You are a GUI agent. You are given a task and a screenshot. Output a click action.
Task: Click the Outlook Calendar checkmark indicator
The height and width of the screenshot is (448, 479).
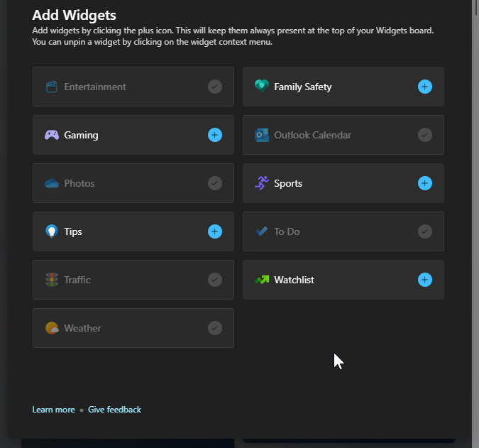(425, 135)
